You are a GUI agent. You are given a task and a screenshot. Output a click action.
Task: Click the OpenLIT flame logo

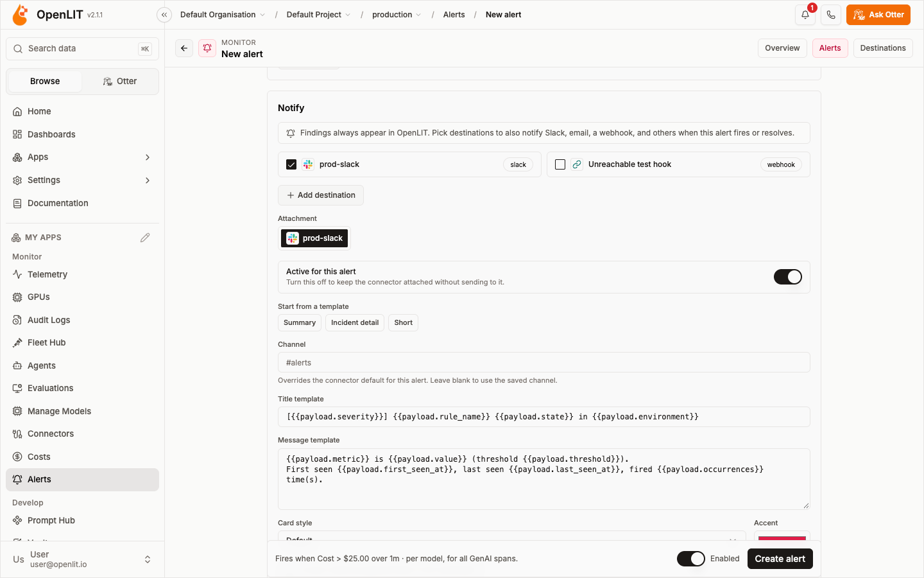(x=21, y=15)
